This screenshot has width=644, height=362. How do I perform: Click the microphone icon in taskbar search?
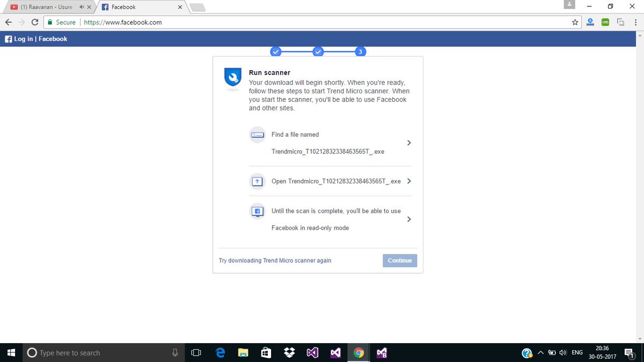point(174,353)
